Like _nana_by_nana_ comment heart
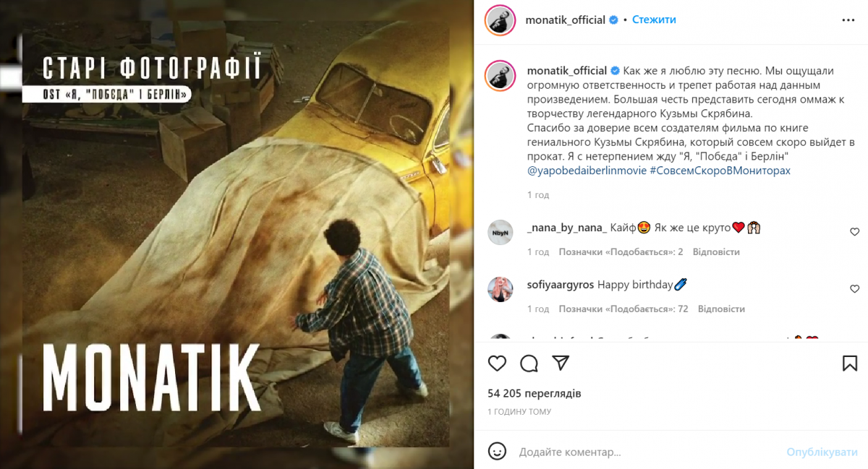Image resolution: width=868 pixels, height=469 pixels. pyautogui.click(x=854, y=232)
